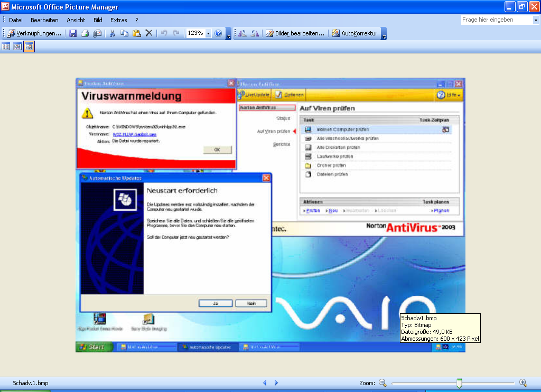541x392 pixels.
Task: Click the Schadw1.bmp file name in status bar
Action: click(30, 383)
